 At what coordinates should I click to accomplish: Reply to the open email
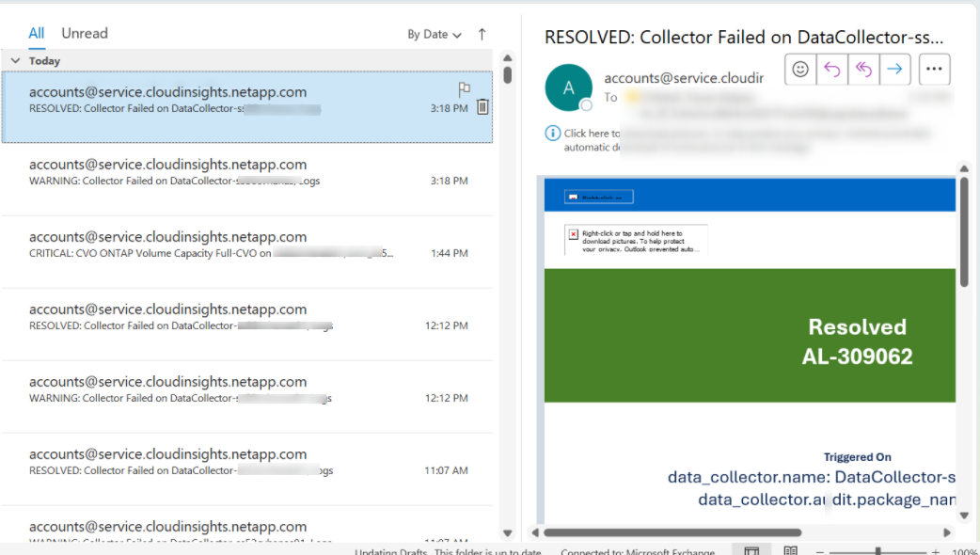(x=831, y=69)
